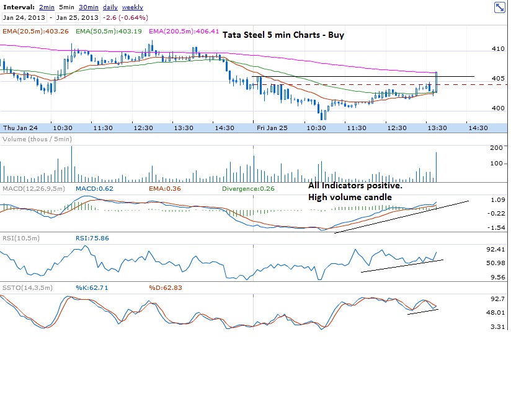Click the -0.22 MACD axis label
The width and height of the screenshot is (511, 420).
click(x=496, y=213)
